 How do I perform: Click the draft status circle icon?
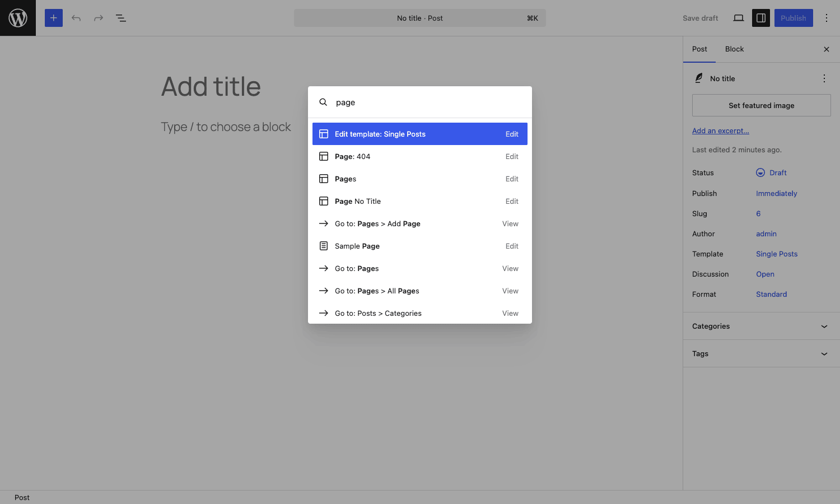pyautogui.click(x=760, y=172)
